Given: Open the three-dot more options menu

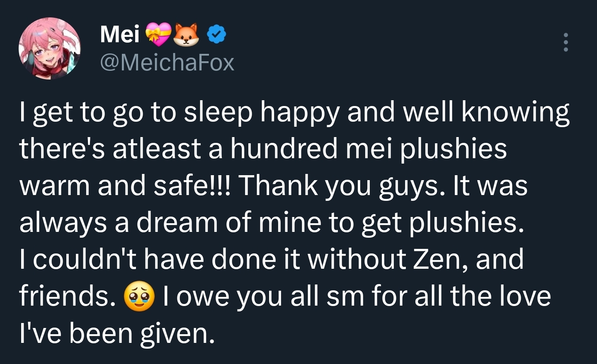Looking at the screenshot, I should (x=565, y=42).
